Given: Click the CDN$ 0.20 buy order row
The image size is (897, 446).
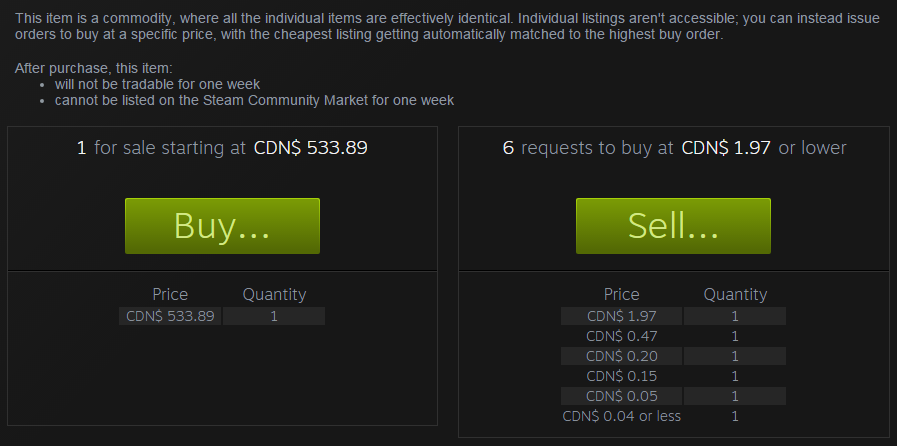Looking at the screenshot, I should (673, 356).
